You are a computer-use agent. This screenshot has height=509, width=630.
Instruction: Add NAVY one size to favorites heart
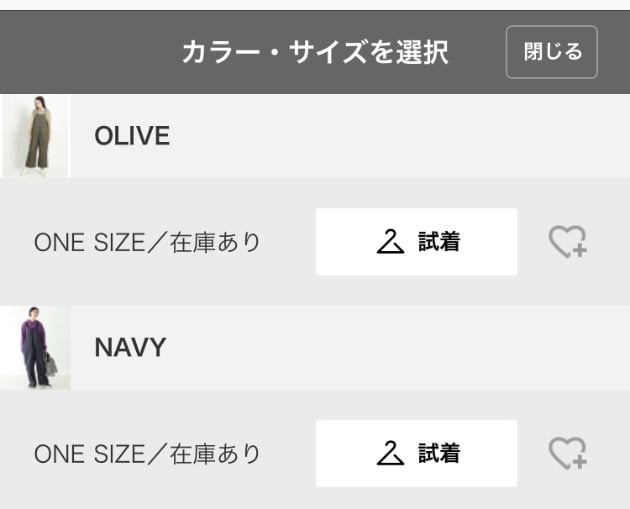pyautogui.click(x=568, y=453)
